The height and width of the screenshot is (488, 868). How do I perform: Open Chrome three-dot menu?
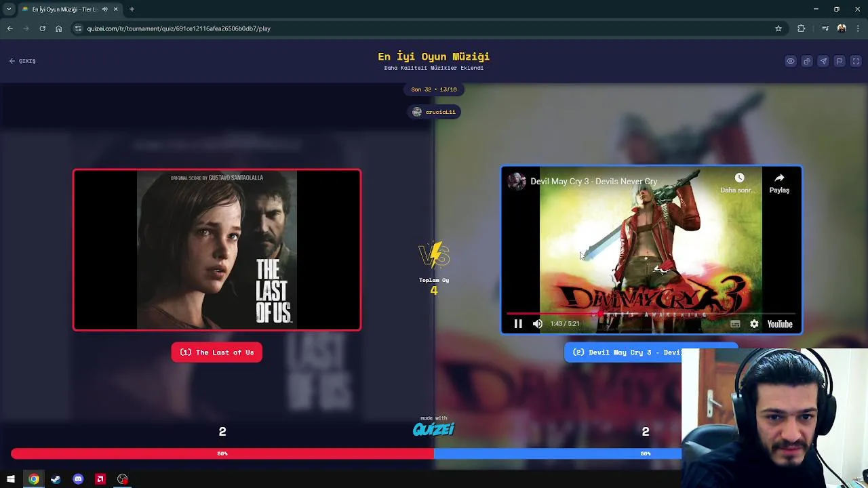coord(858,28)
